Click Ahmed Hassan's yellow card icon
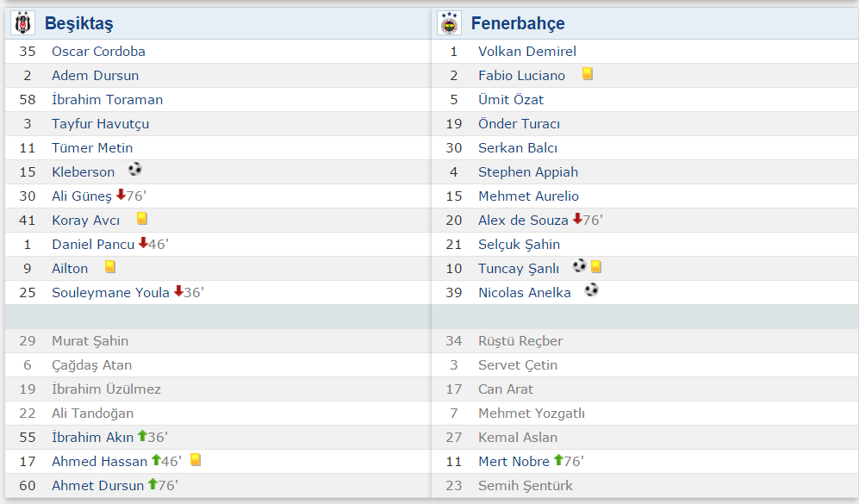The width and height of the screenshot is (859, 504). [x=196, y=460]
